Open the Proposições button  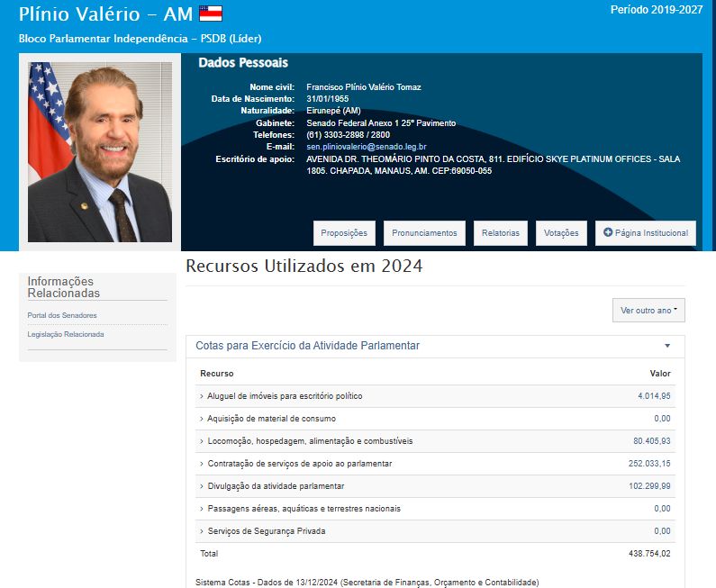coord(344,233)
